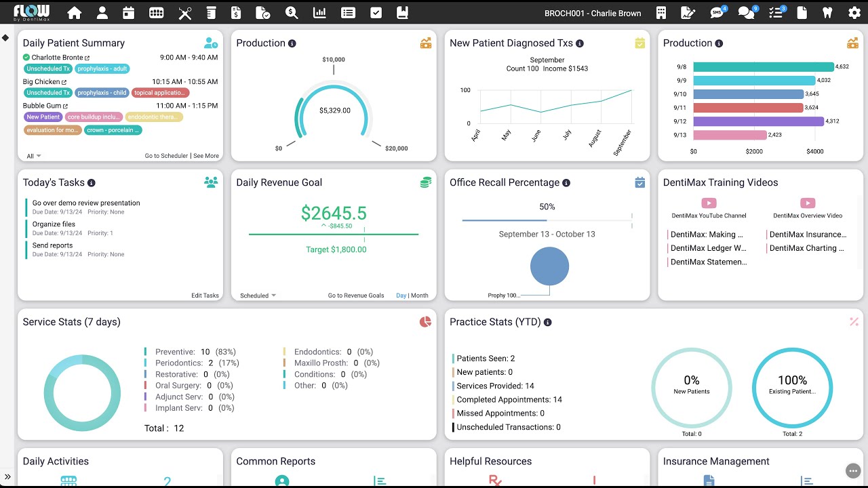Show info for Office Recall Percentage
Viewport: 868px width, 488px height.
click(x=566, y=183)
